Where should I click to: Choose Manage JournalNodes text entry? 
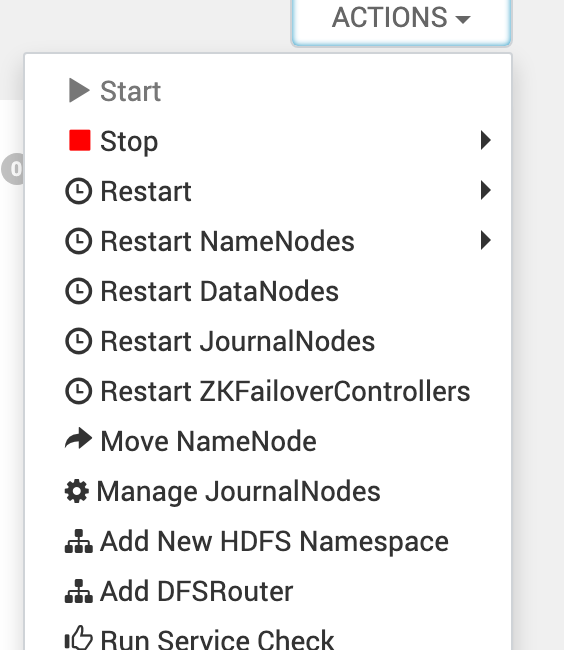click(238, 492)
